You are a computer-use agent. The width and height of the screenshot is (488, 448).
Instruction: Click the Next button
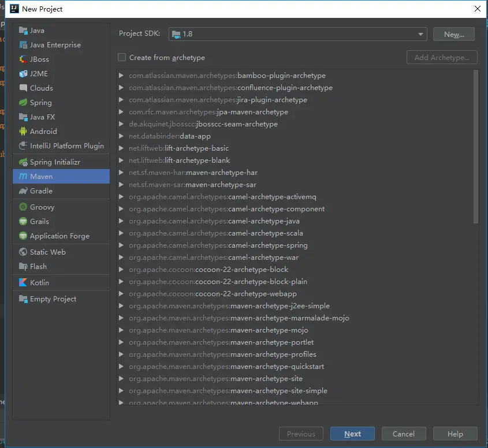pyautogui.click(x=352, y=434)
